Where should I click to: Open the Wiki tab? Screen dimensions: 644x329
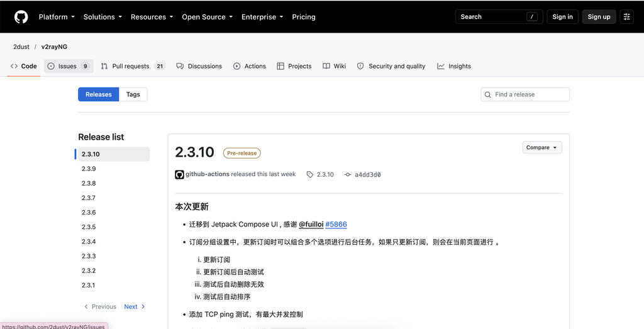pos(335,66)
